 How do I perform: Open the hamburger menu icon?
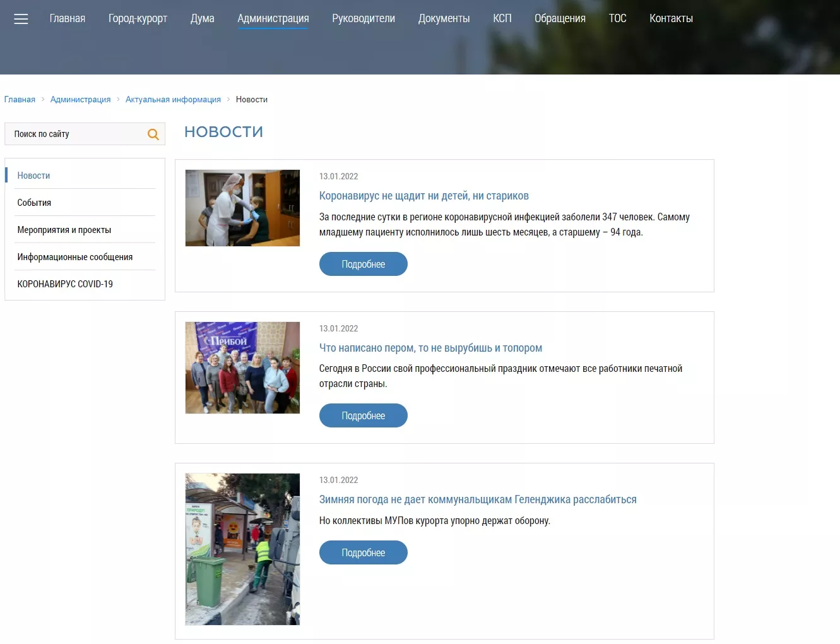(21, 19)
